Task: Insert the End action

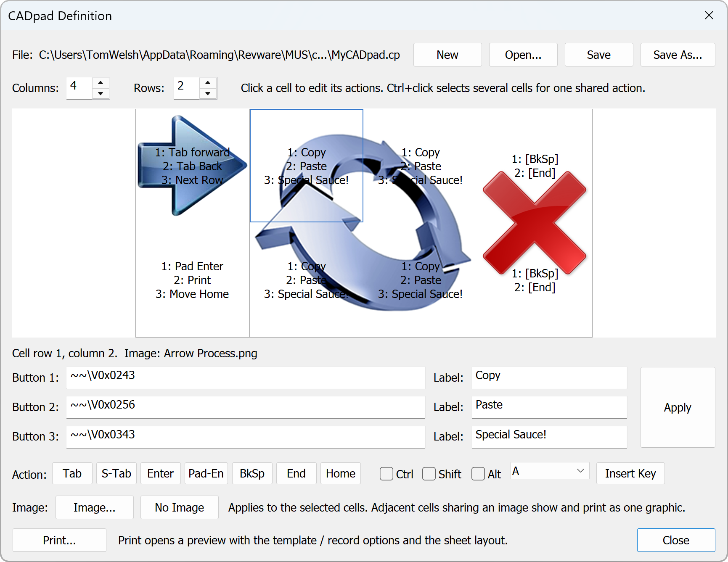Action: click(296, 473)
